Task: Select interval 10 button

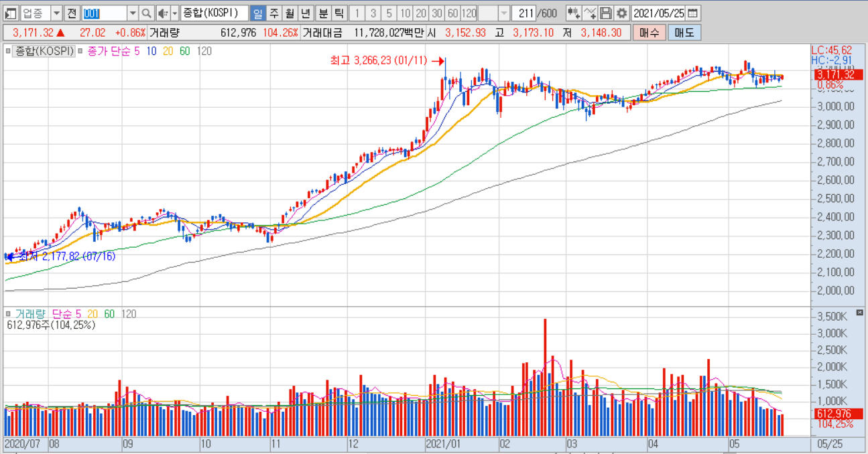Action: (x=405, y=13)
